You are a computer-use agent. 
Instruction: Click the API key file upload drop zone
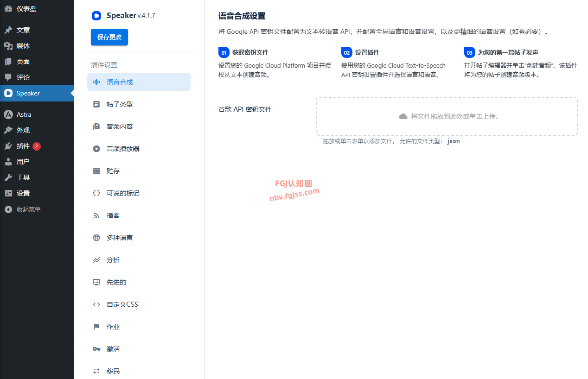point(447,116)
